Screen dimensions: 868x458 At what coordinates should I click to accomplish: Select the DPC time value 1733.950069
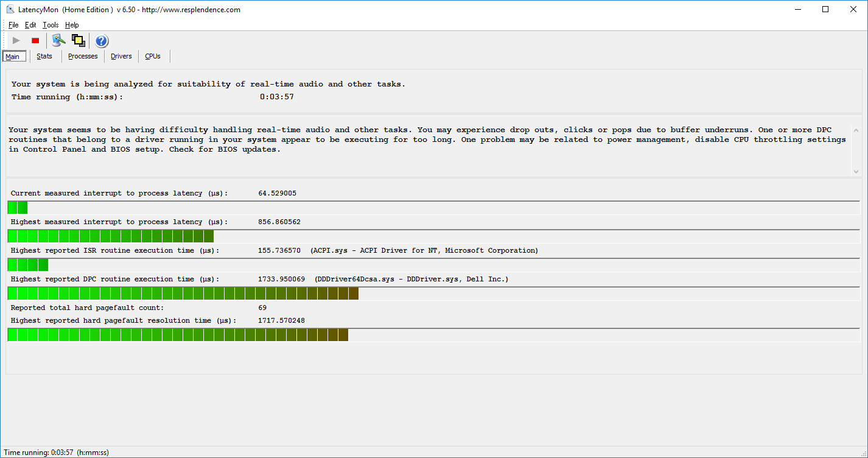click(x=282, y=279)
